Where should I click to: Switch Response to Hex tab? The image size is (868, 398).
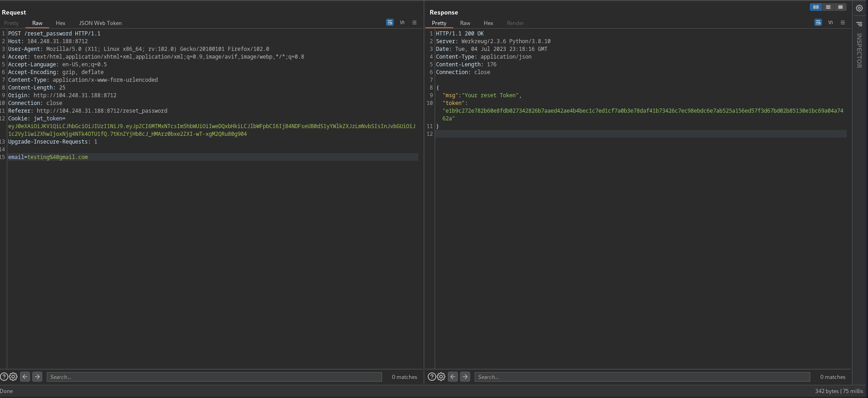488,23
